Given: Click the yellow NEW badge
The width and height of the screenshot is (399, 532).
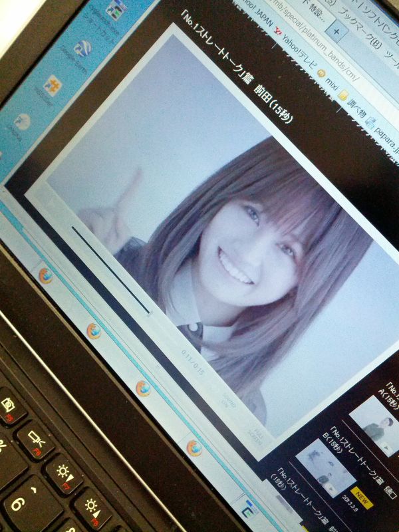Looking at the screenshot, I should (x=362, y=497).
